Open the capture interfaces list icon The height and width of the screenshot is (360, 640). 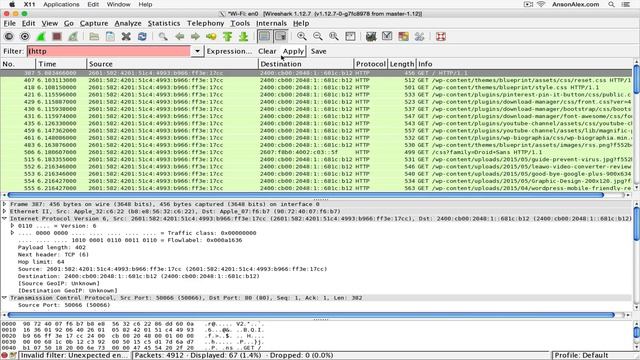click(9, 37)
